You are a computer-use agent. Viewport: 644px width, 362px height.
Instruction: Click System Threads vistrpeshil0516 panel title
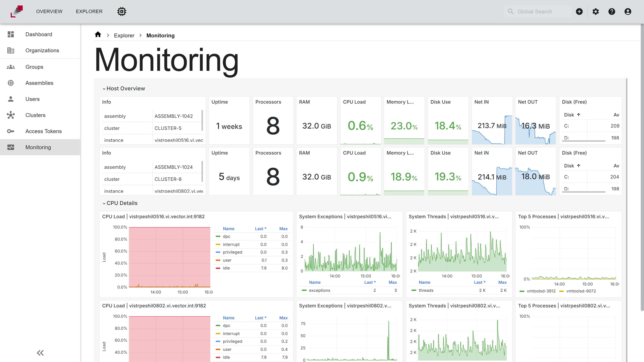pyautogui.click(x=454, y=217)
